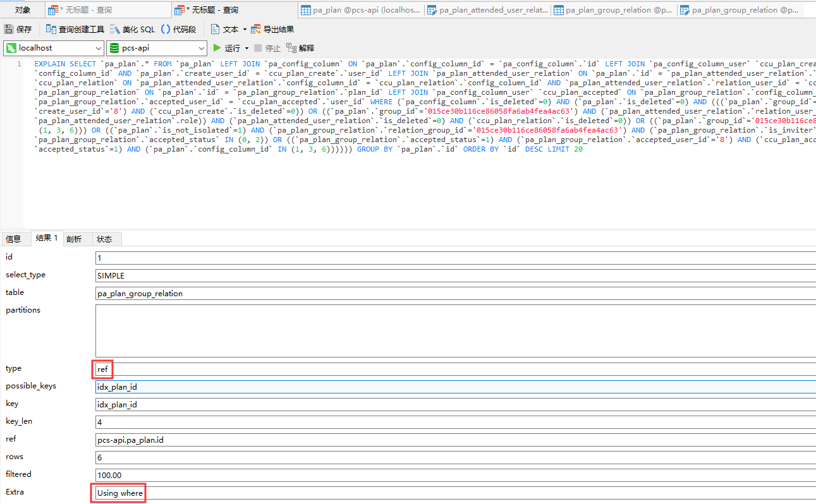The height and width of the screenshot is (504, 816).
Task: Expand the Text (文本) dropdown arrow
Action: [245, 29]
